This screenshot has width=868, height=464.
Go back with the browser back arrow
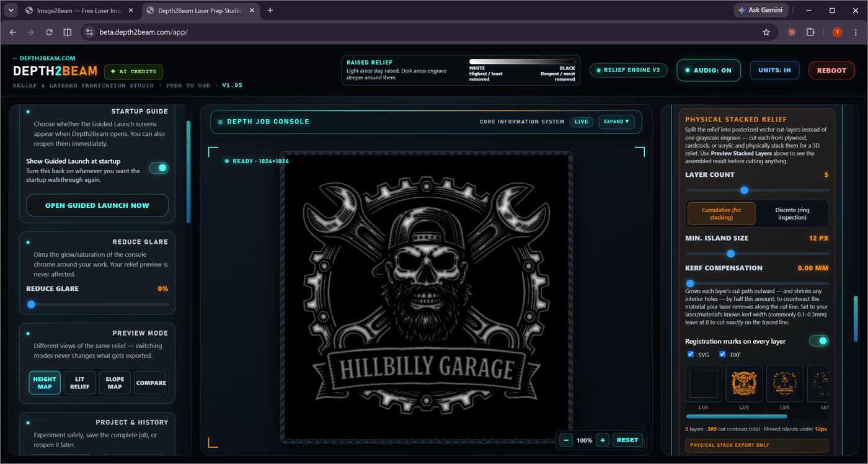[x=12, y=32]
